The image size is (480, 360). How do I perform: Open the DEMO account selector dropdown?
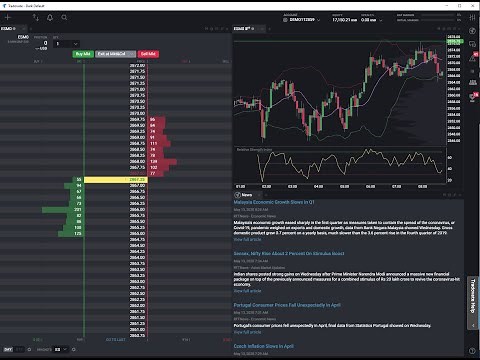302,20
